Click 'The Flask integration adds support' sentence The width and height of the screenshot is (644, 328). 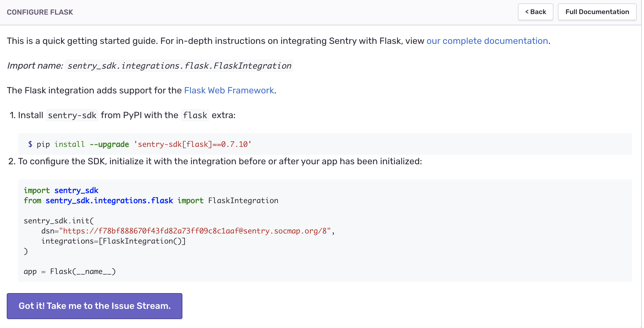(x=142, y=90)
